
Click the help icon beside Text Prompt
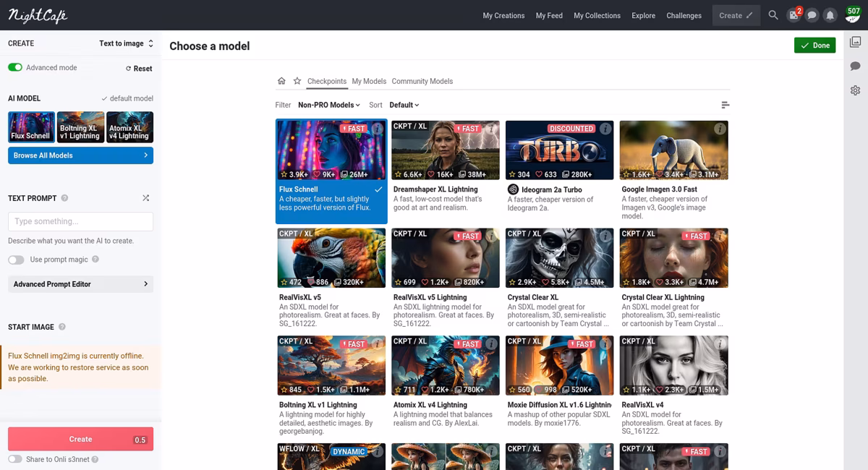pos(64,198)
